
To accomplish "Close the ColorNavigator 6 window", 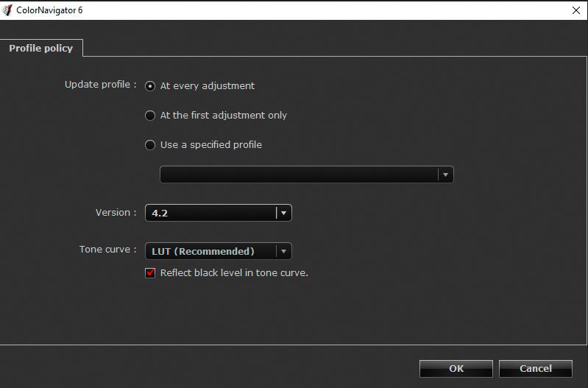I will [576, 10].
